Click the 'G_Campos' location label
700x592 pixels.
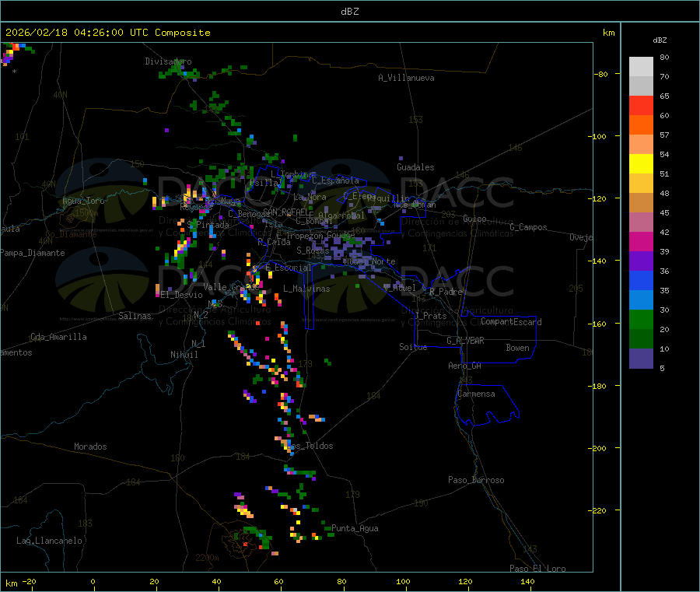pos(529,227)
